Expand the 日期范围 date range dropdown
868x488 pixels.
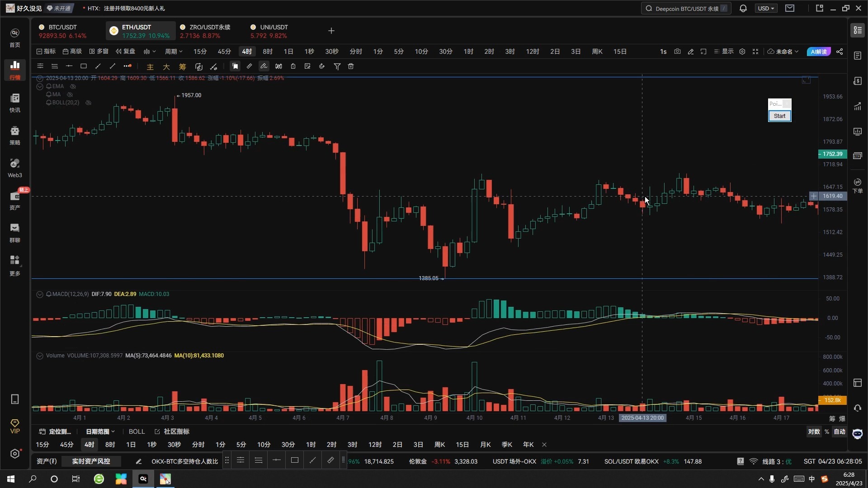tap(100, 432)
